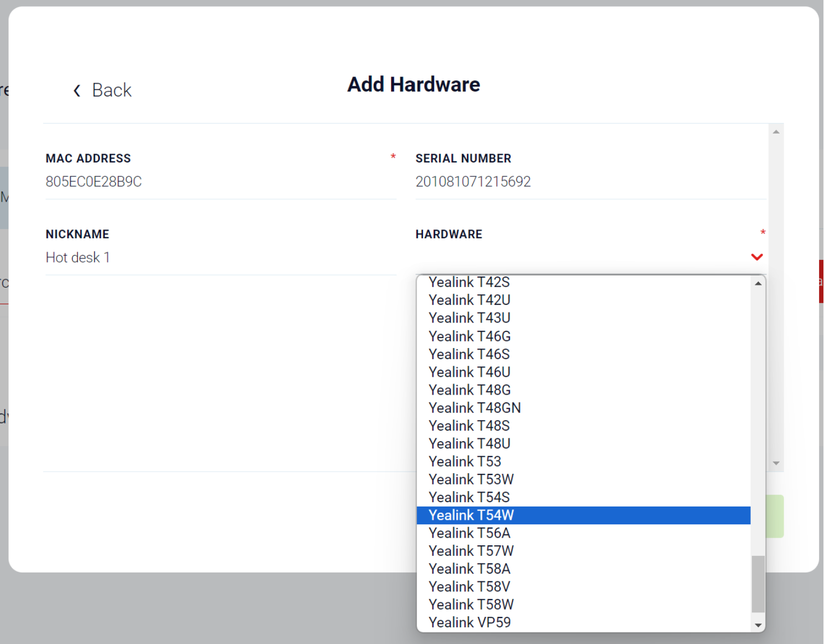Select Yealink T58V model

point(583,587)
